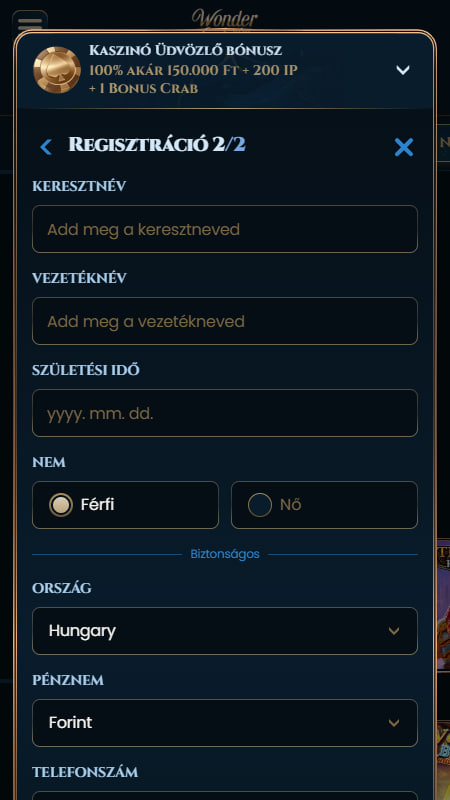Expand the Kaszinó Üdvözlő bónusz chevron
450x800 pixels.
click(x=403, y=70)
